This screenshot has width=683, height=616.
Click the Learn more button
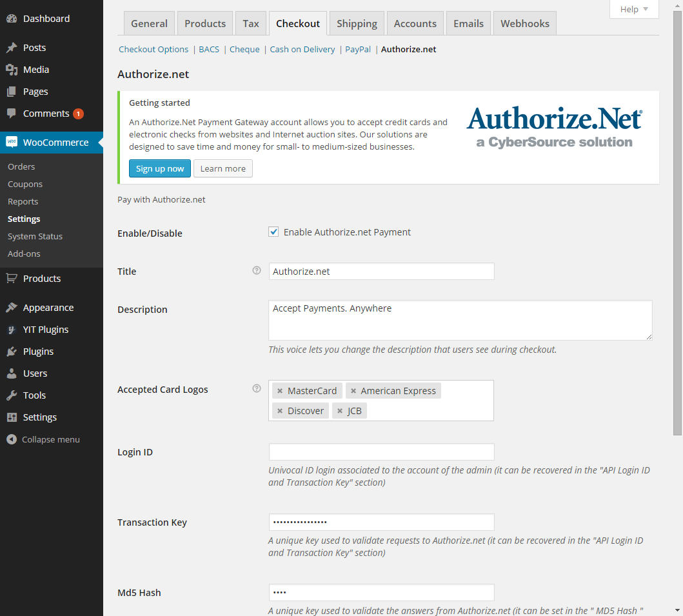[x=223, y=168]
